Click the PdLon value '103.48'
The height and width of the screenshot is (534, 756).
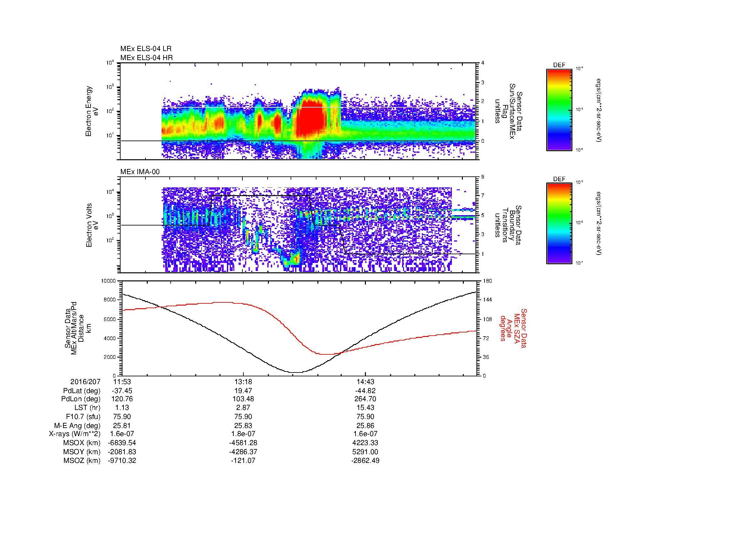click(243, 399)
